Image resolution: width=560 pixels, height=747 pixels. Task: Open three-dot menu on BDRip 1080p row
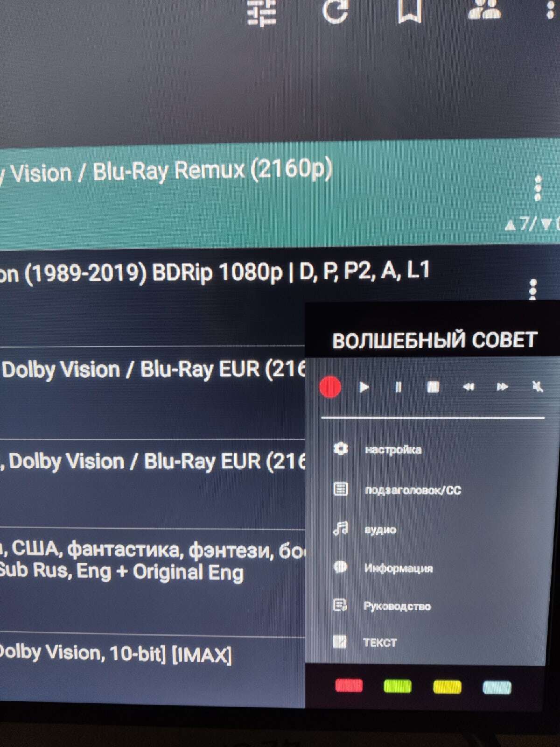pyautogui.click(x=533, y=289)
